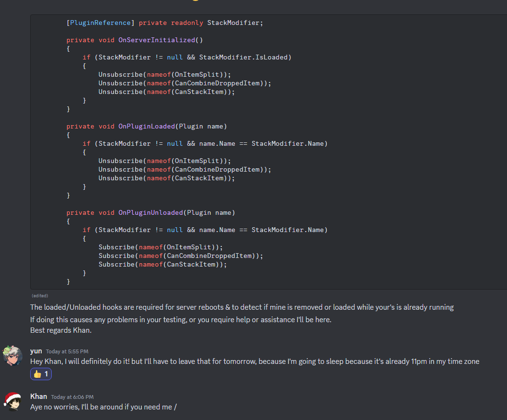Open Khan's profile via username
This screenshot has width=507, height=420.
tap(38, 396)
